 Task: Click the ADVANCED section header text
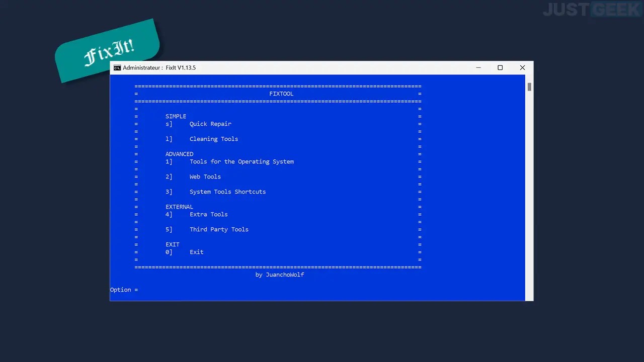point(179,154)
